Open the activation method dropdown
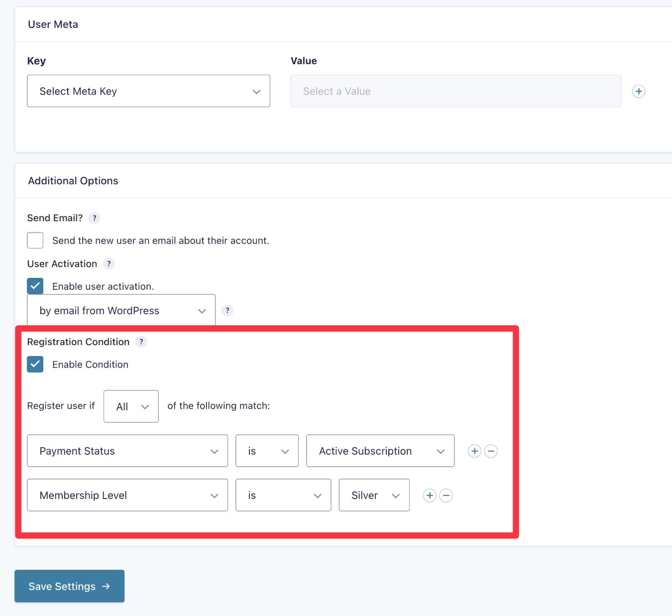672x616 pixels. (x=120, y=310)
